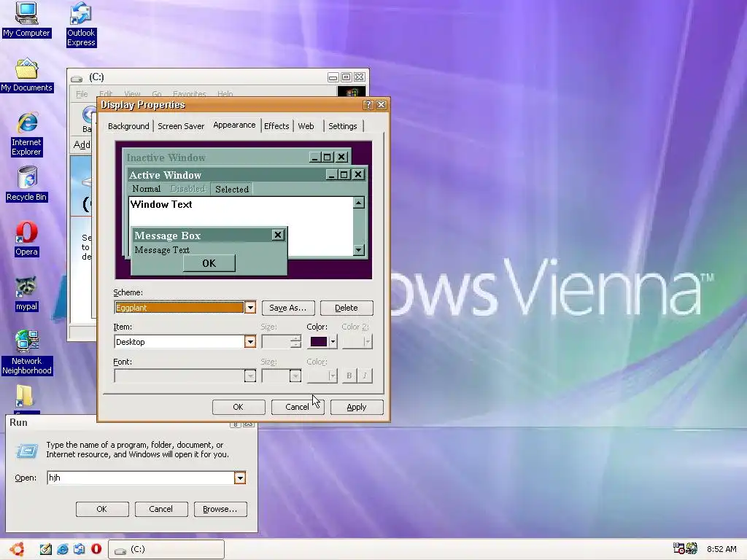Switch to the Web tab

coord(306,126)
